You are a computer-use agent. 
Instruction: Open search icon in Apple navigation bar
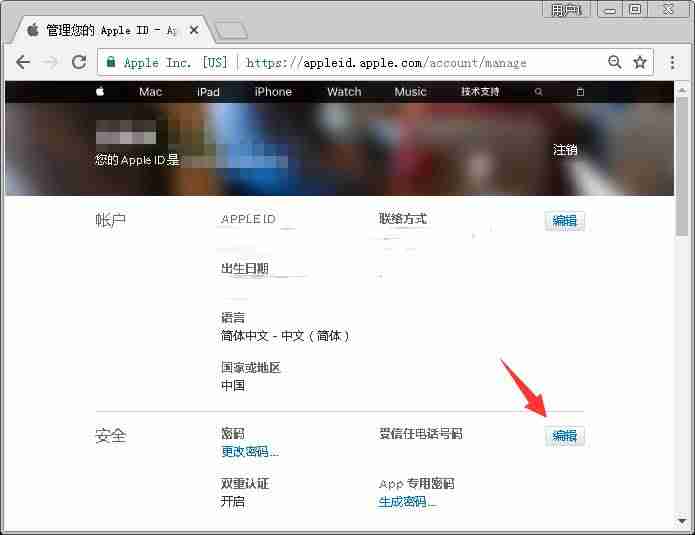pyautogui.click(x=538, y=92)
